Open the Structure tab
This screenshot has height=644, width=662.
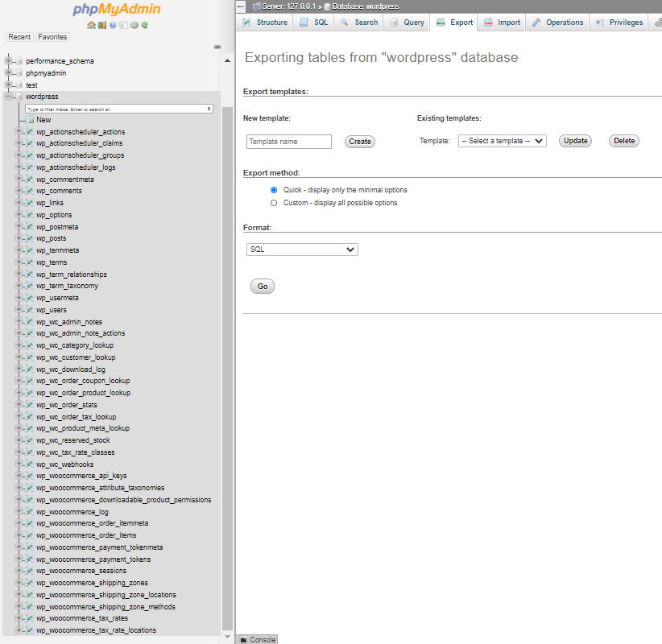(x=265, y=23)
